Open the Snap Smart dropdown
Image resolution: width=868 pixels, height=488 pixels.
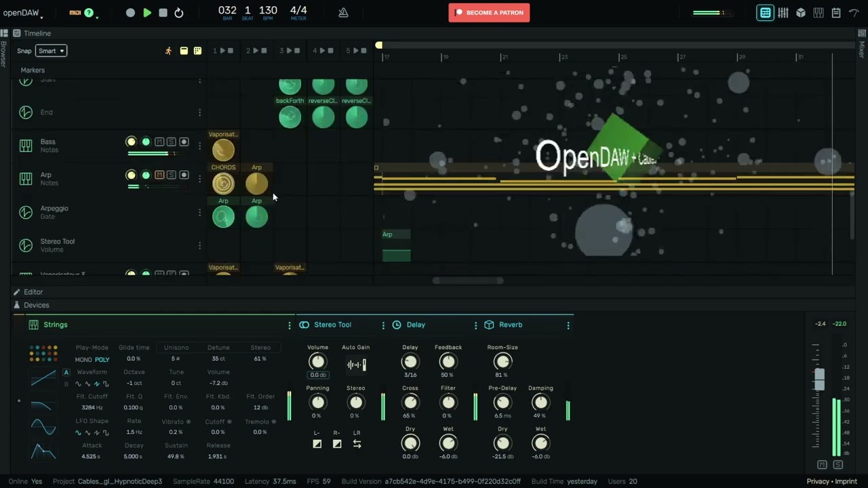pos(52,51)
